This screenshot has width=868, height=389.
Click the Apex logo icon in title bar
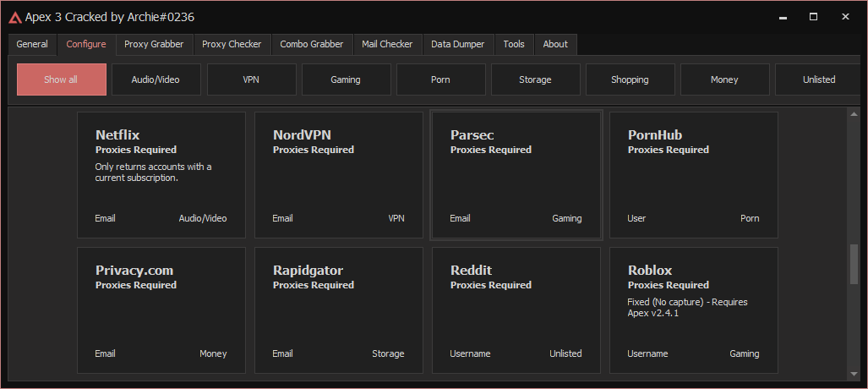[x=15, y=18]
